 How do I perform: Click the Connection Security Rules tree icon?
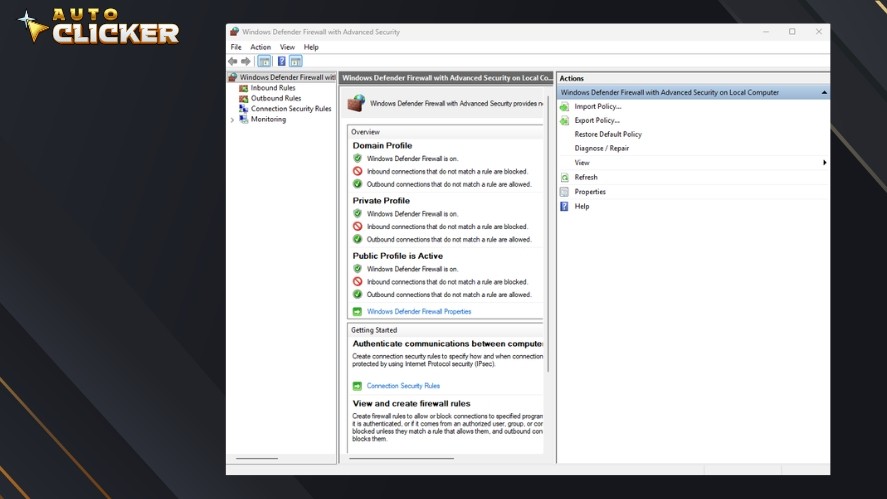point(244,109)
